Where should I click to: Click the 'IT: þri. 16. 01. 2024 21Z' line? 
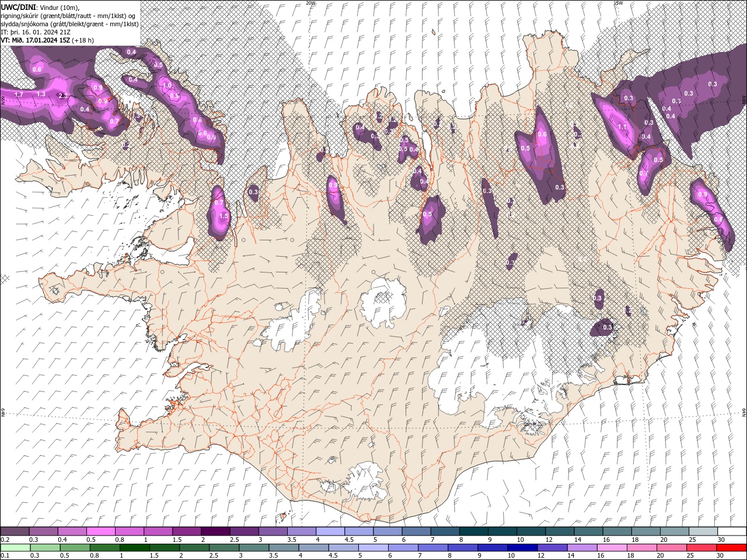34,32
